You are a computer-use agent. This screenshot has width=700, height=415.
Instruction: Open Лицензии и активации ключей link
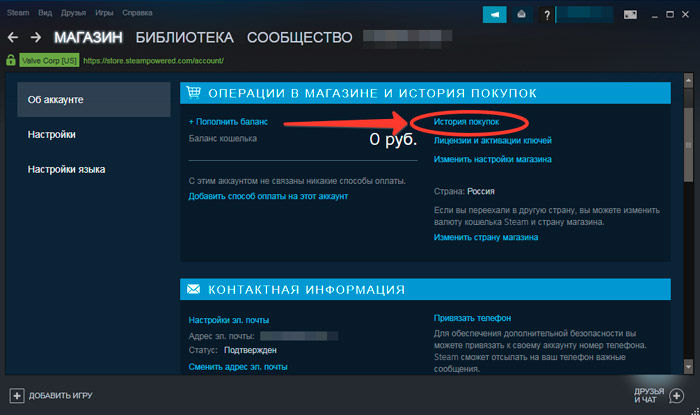coord(493,141)
